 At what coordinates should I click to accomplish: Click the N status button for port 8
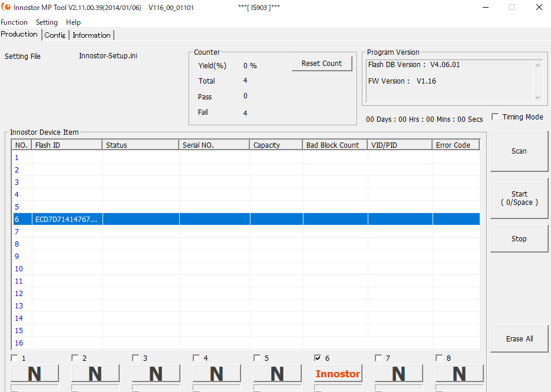pyautogui.click(x=460, y=373)
